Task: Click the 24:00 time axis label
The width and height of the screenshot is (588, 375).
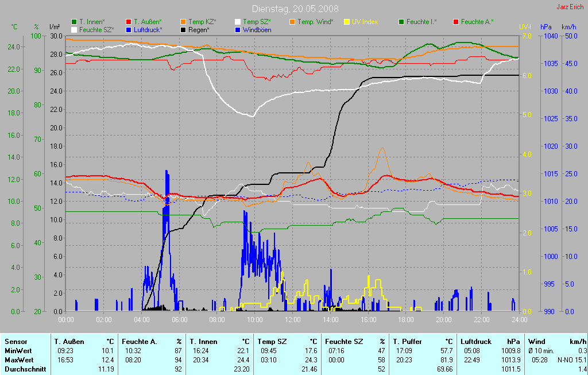Action: click(519, 320)
